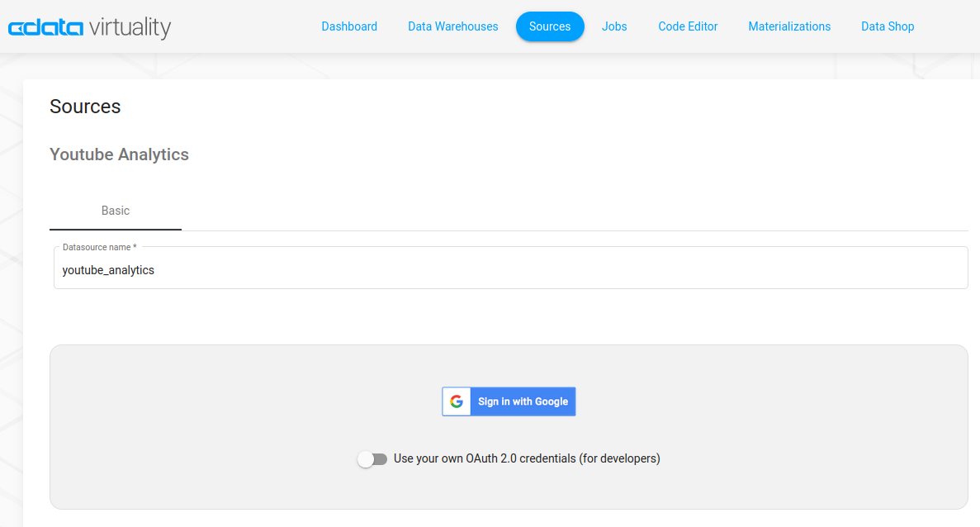Click the 'virtuality' wordmark in header
This screenshot has width=980, height=527.
pyautogui.click(x=130, y=28)
